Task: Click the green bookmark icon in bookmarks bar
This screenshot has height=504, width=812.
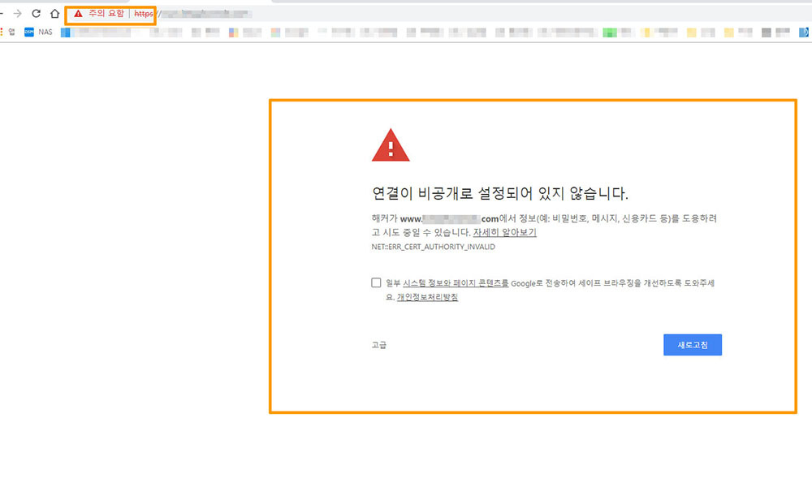Action: [x=609, y=32]
